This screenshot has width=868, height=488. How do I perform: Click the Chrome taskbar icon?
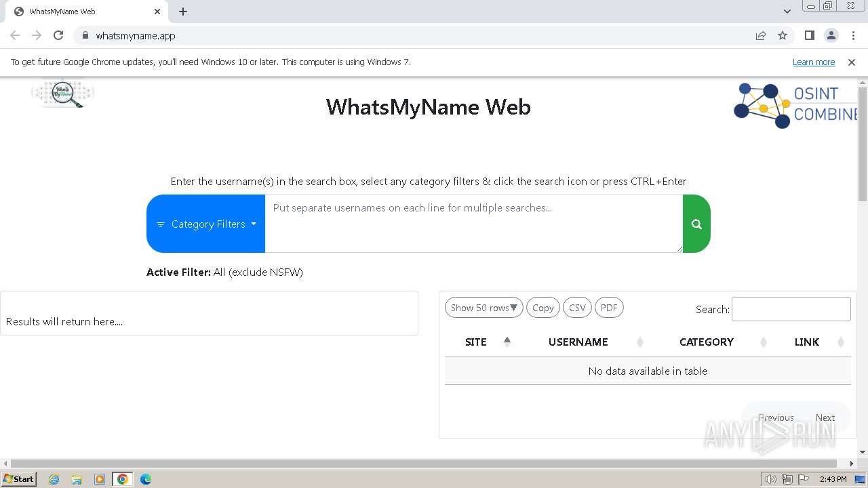click(123, 479)
